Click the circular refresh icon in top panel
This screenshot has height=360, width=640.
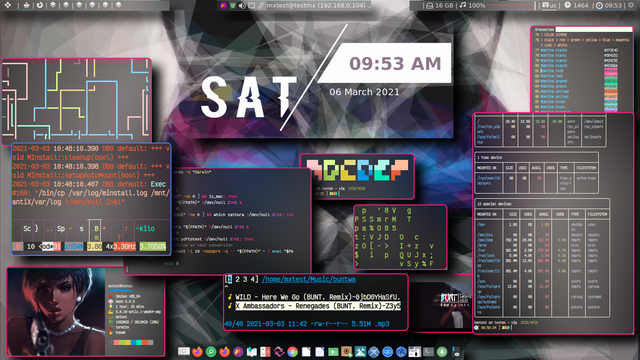(40, 5)
